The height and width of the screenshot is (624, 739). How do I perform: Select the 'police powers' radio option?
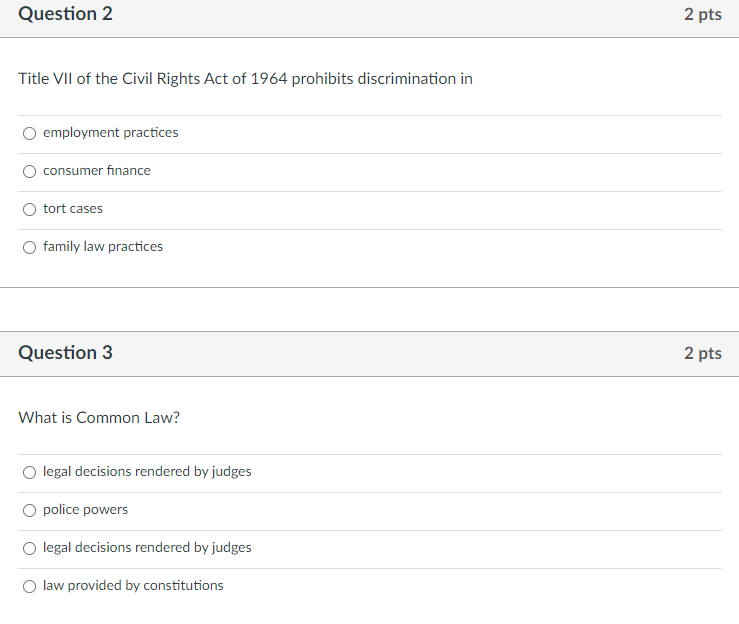29,510
